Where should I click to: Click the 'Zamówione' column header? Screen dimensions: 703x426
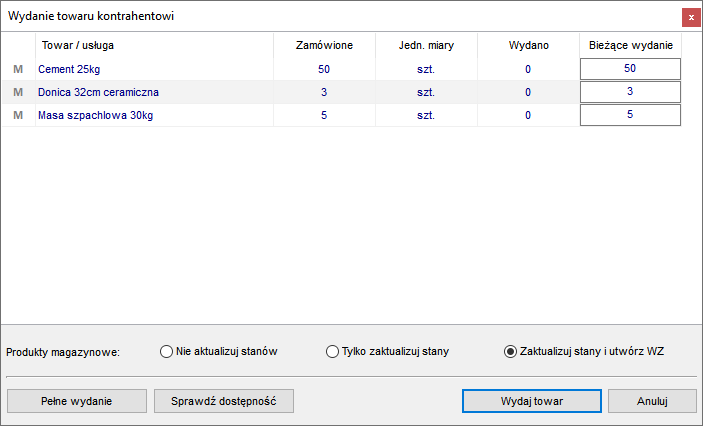(x=324, y=45)
